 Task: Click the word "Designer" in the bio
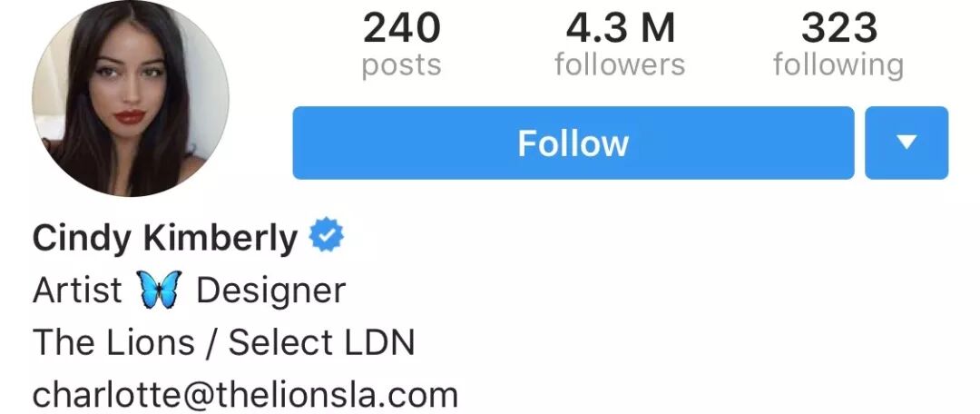(270, 291)
